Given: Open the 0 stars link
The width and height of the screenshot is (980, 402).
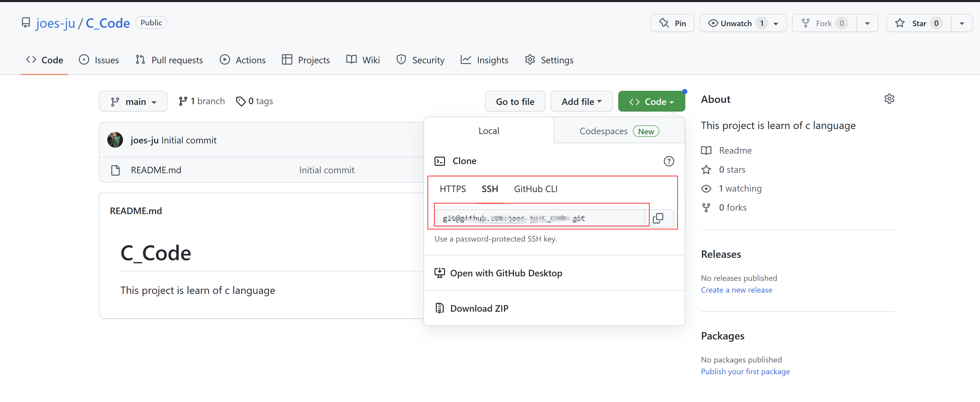Looking at the screenshot, I should coord(723,170).
